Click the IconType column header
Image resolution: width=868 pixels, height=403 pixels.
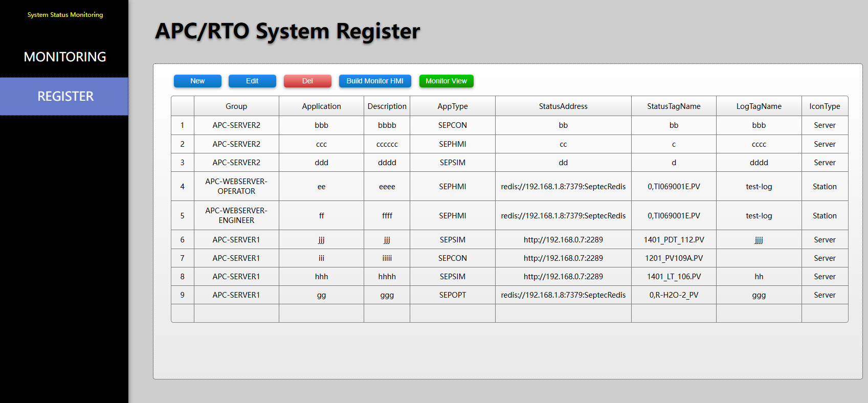click(x=825, y=106)
